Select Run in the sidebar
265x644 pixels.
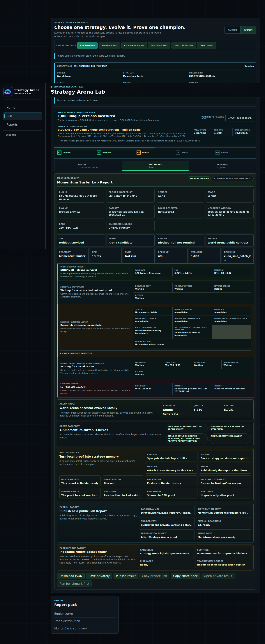(x=23, y=116)
